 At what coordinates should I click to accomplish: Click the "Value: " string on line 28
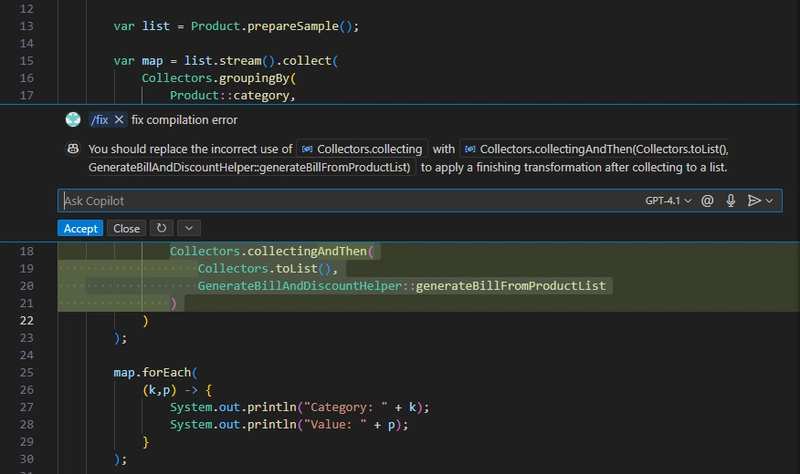pyautogui.click(x=336, y=425)
